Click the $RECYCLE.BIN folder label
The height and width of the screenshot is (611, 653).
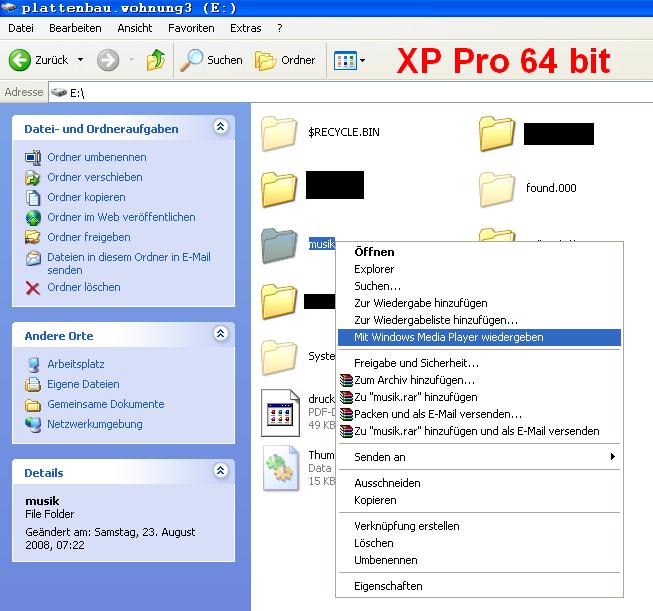point(344,132)
